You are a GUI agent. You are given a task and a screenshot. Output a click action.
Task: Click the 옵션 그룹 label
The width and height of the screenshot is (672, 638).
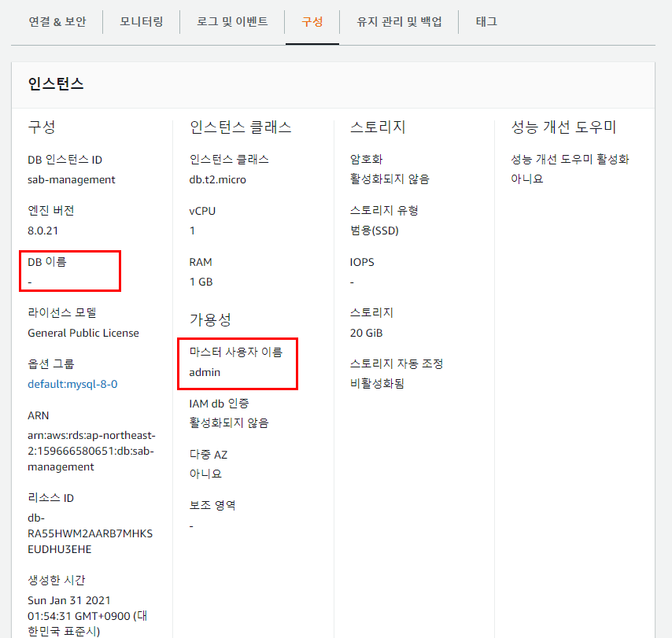[x=50, y=363]
